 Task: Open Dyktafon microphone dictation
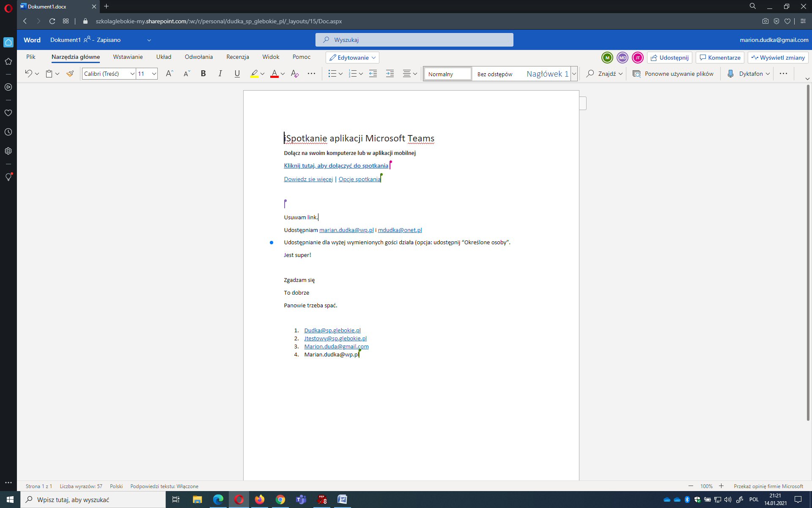pyautogui.click(x=730, y=74)
